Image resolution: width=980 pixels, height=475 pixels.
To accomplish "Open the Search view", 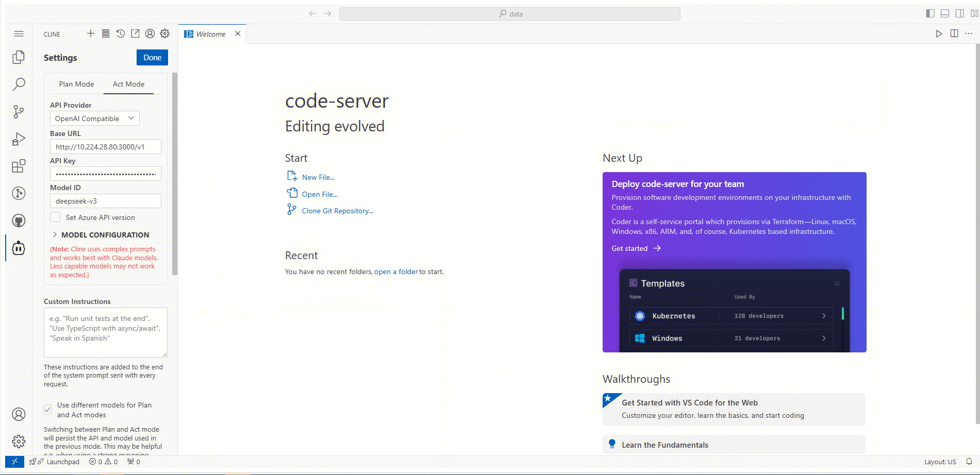I will pos(19,84).
